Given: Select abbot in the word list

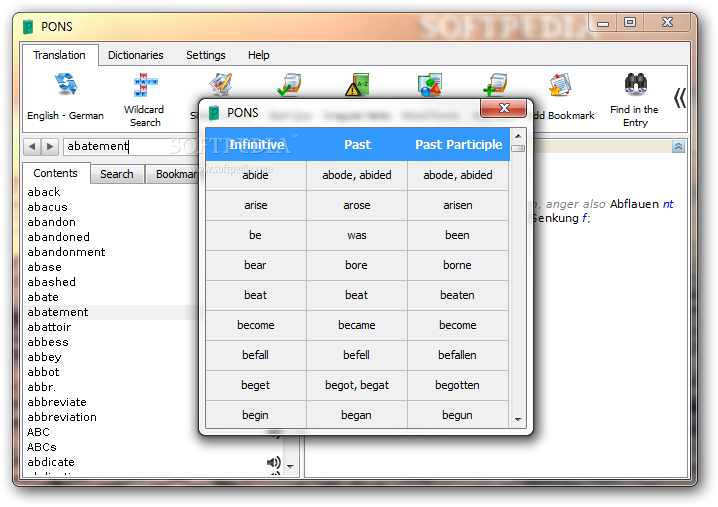Looking at the screenshot, I should (x=43, y=372).
